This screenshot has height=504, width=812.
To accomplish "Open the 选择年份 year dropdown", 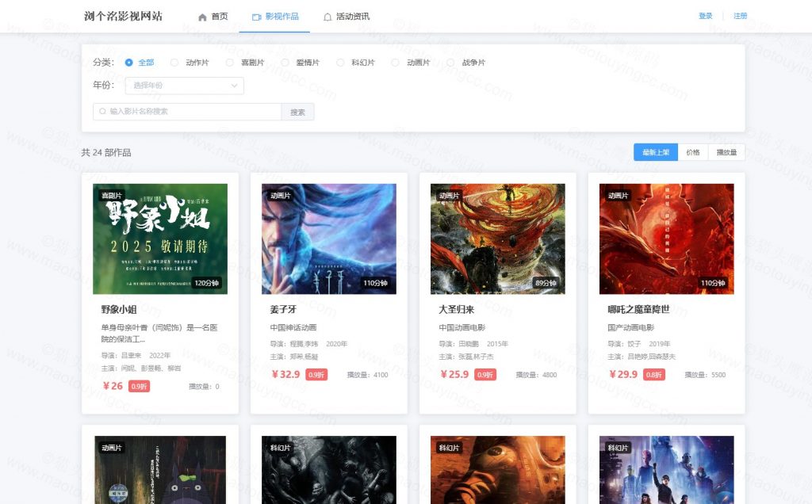I will [184, 86].
